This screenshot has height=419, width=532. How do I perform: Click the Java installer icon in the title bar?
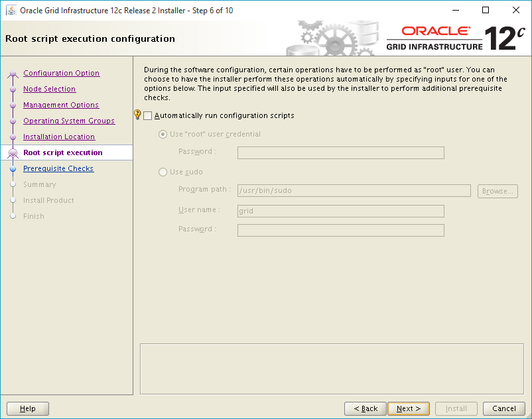tap(11, 10)
